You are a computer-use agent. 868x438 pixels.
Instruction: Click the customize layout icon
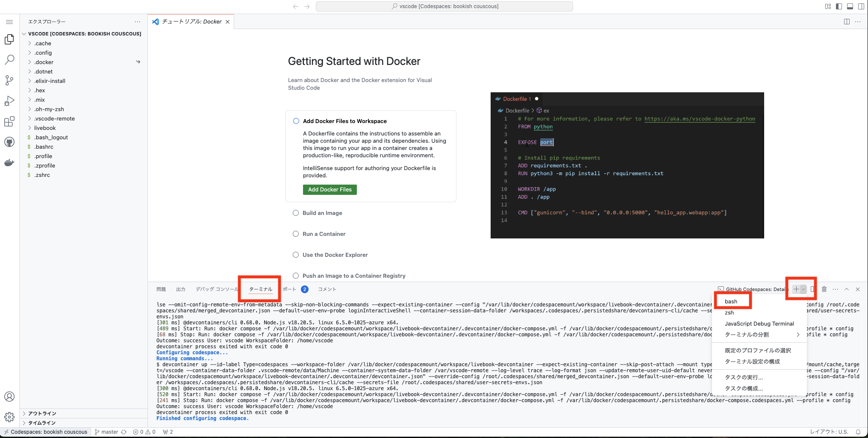click(x=828, y=6)
